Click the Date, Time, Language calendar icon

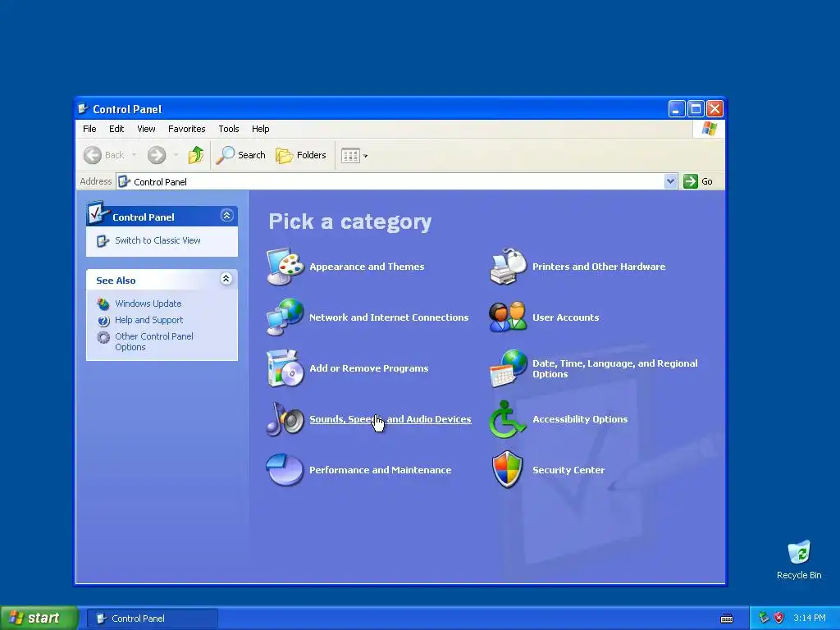pyautogui.click(x=509, y=368)
